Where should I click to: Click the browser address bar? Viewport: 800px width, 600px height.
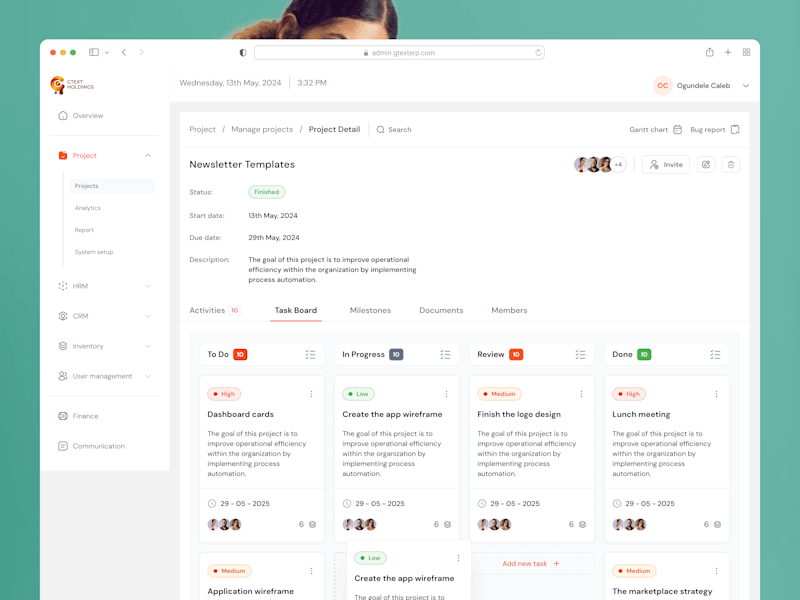click(399, 53)
